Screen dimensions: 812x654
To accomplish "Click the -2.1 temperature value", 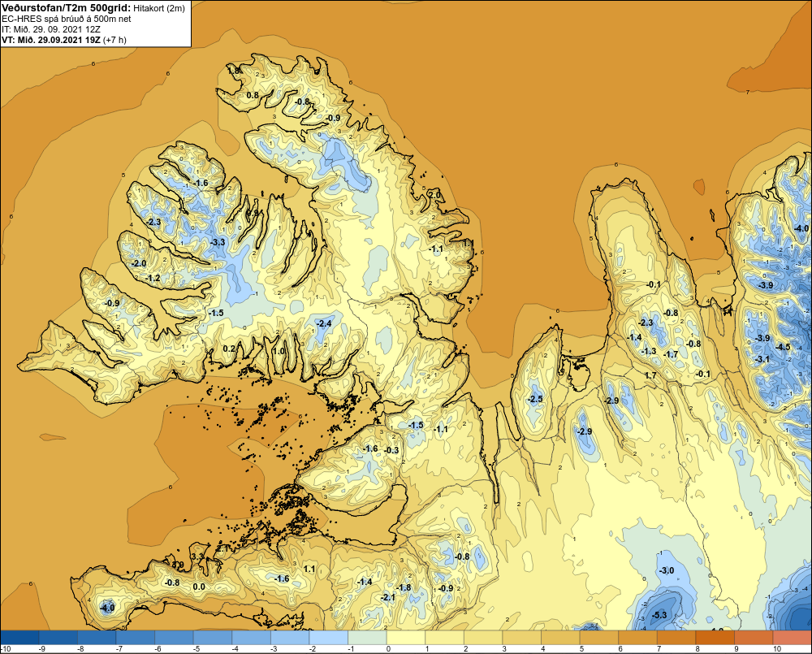I will pos(388,597).
